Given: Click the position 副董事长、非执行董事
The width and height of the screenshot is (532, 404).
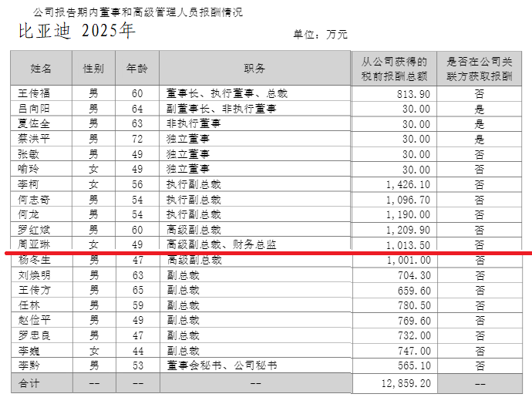Looking at the screenshot, I should (x=221, y=109).
